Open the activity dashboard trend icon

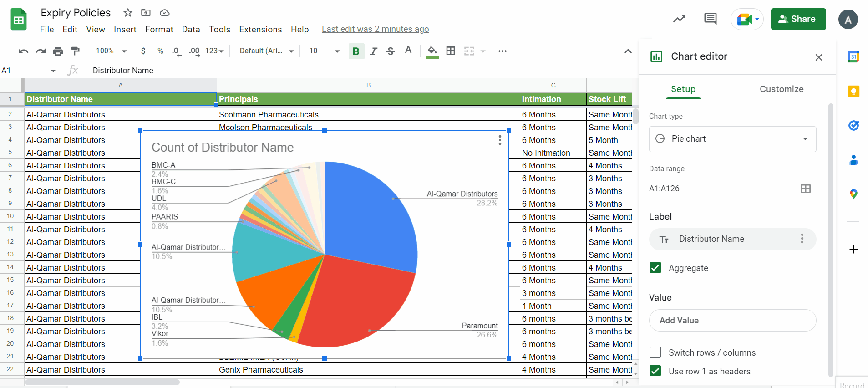680,19
